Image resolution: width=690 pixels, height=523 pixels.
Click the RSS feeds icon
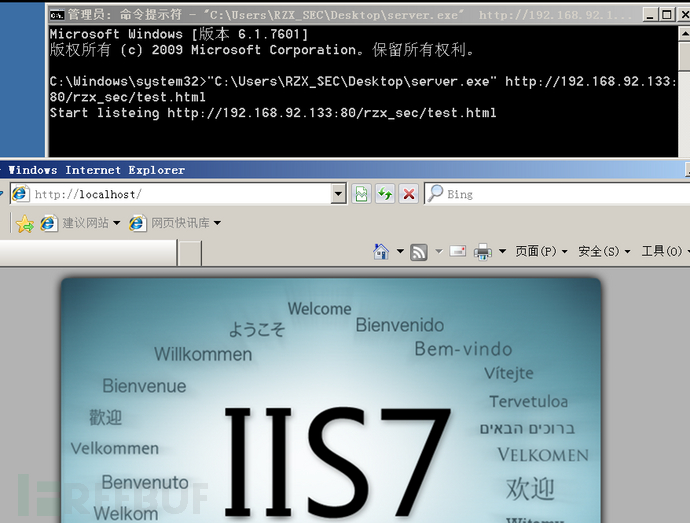tap(418, 252)
